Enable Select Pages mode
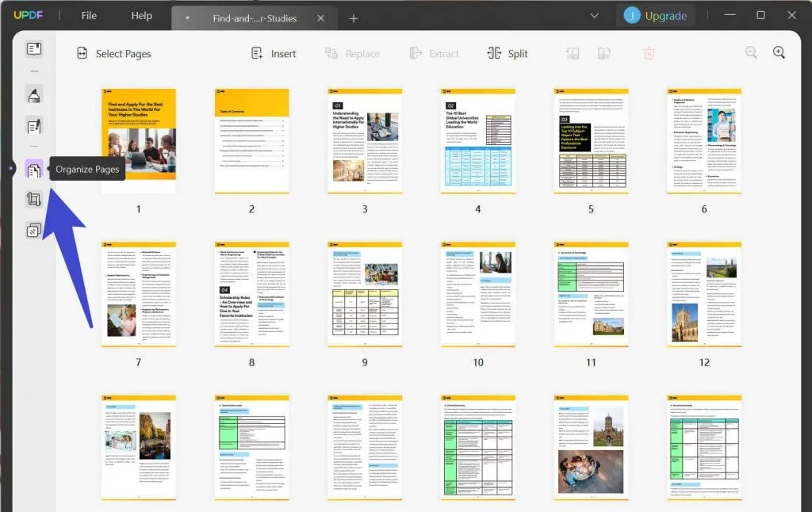This screenshot has width=812, height=512. click(113, 53)
